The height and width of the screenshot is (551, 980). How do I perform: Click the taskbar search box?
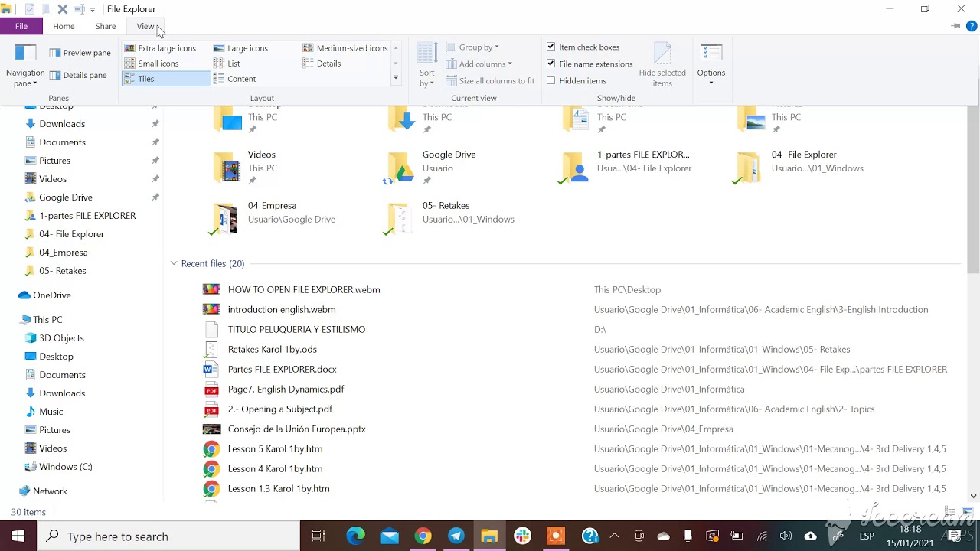tap(168, 536)
